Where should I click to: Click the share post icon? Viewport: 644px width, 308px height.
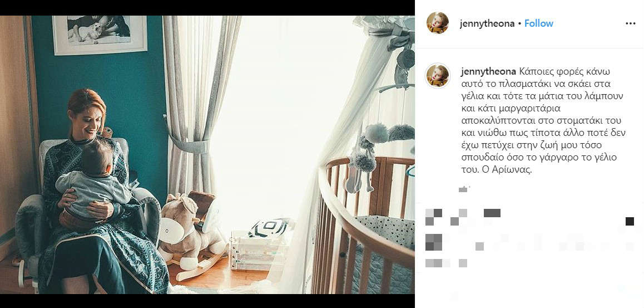[492, 213]
